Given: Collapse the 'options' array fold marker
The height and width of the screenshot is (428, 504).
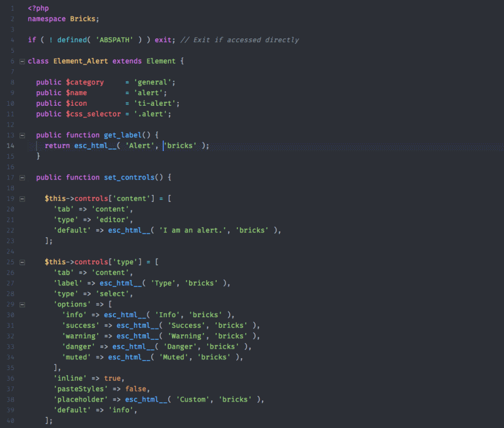Looking at the screenshot, I should click(21, 304).
